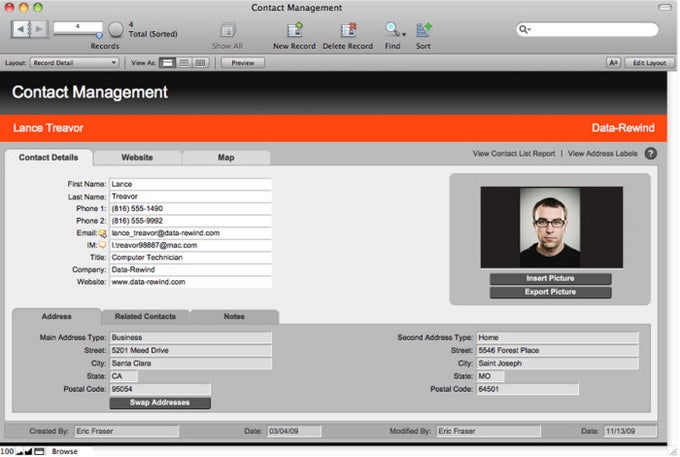Open the Browse mode pop-up in status bar

pos(62,451)
